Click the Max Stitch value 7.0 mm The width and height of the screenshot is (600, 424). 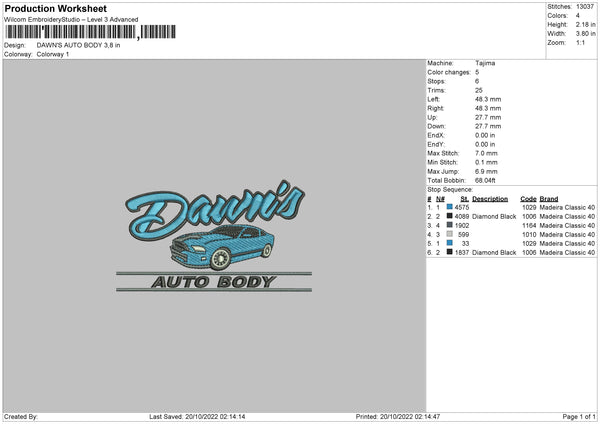tap(486, 153)
